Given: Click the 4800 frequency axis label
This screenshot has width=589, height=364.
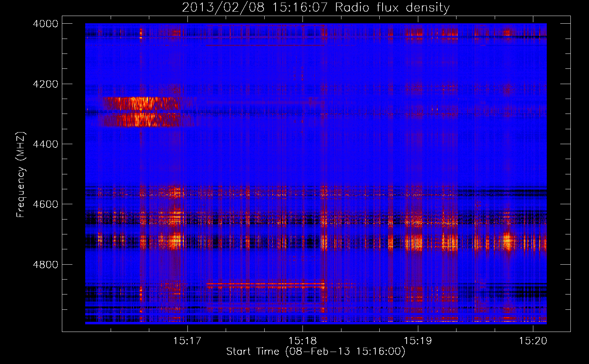Looking at the screenshot, I should 46,264.
